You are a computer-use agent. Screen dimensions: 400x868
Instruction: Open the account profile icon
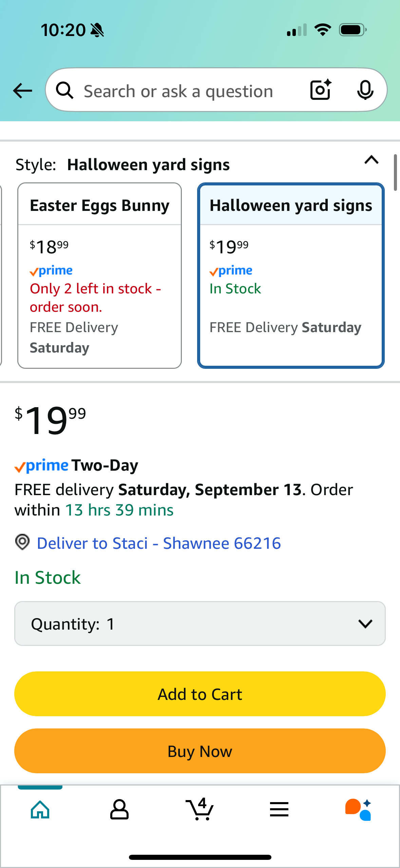119,810
